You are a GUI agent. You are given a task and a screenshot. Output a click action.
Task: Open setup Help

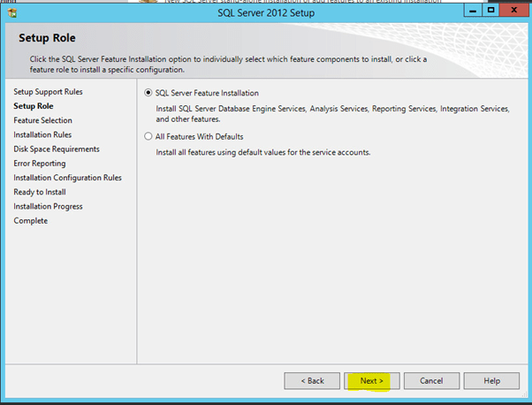(492, 380)
